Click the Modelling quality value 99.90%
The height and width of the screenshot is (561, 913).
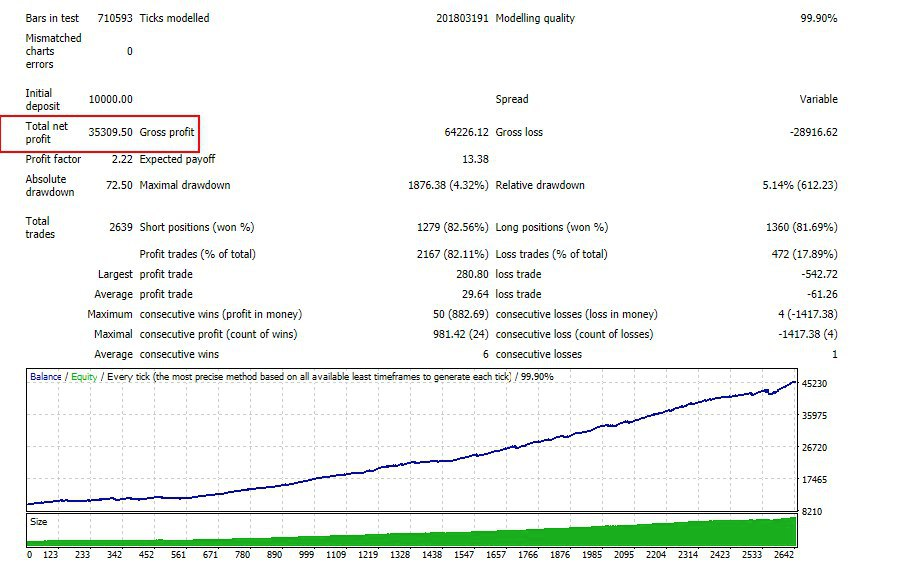(x=819, y=18)
